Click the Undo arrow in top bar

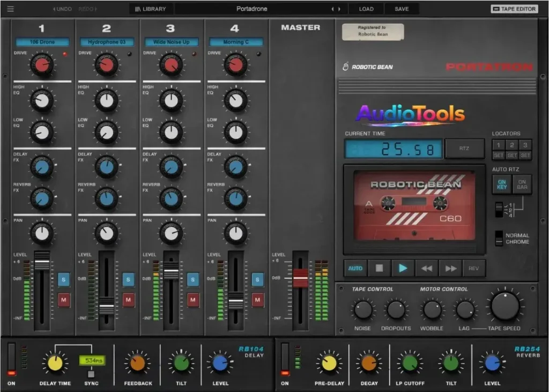tap(63, 9)
